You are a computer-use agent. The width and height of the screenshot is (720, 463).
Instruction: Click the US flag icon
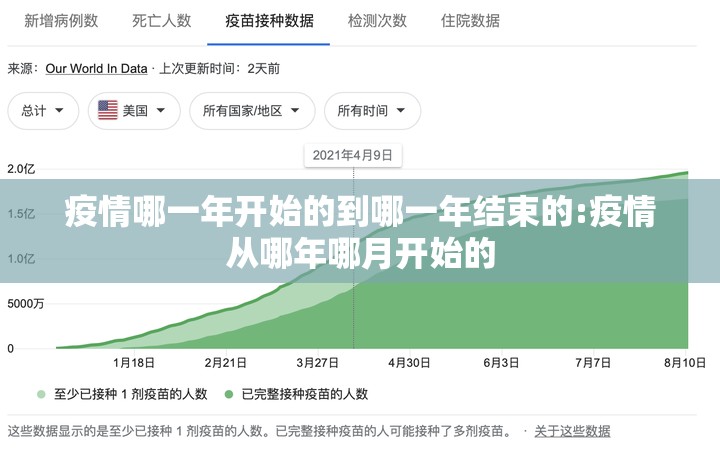[x=108, y=111]
